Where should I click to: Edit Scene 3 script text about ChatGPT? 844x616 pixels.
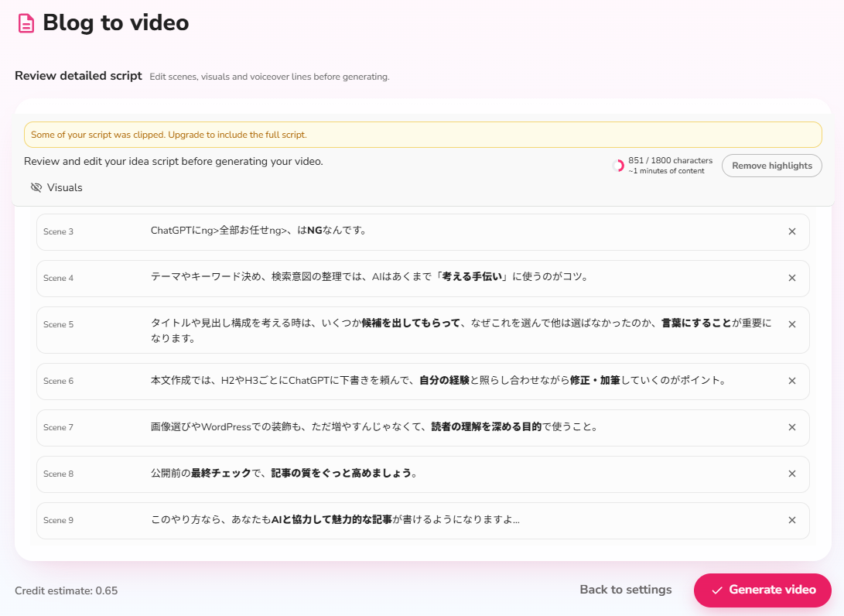pyautogui.click(x=259, y=231)
